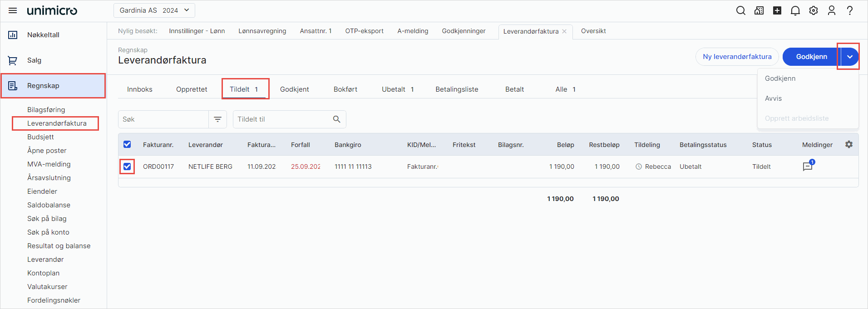Open the Godkjent tab
This screenshot has width=868, height=309.
pyautogui.click(x=294, y=89)
